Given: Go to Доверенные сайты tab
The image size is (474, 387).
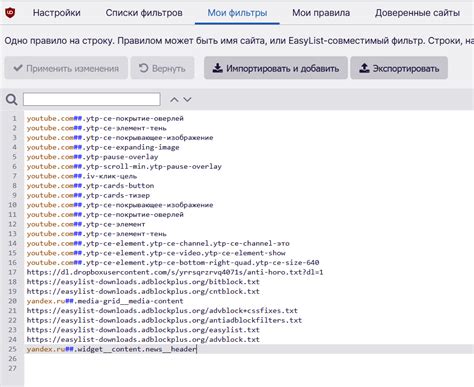Looking at the screenshot, I should tap(417, 13).
